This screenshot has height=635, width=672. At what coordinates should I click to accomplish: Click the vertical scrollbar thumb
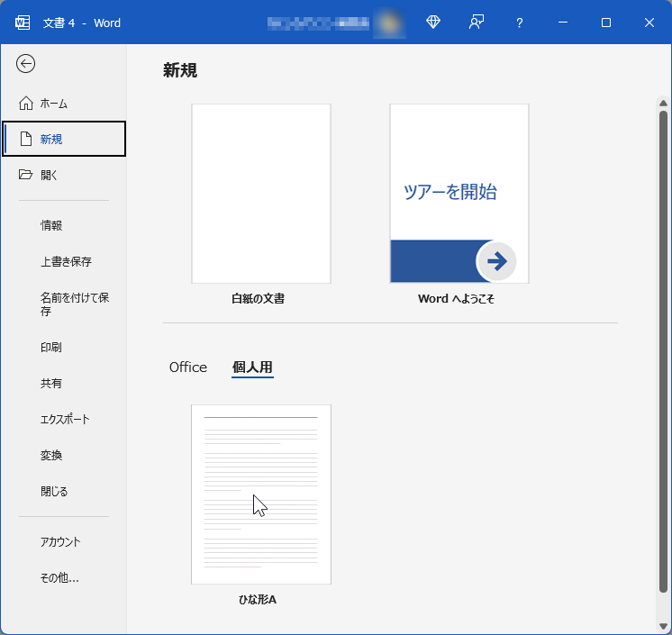tap(663, 352)
